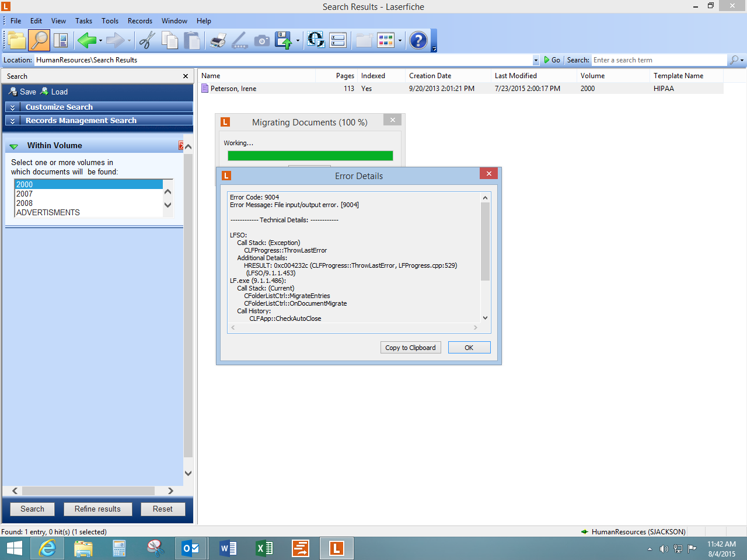Click the volume icon in system tray
This screenshot has width=747, height=560.
[x=664, y=548]
